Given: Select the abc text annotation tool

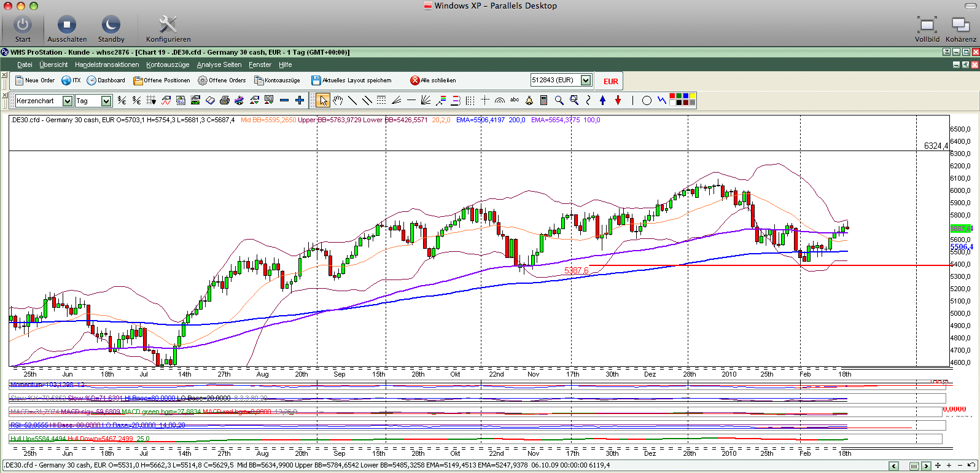Looking at the screenshot, I should click(515, 100).
